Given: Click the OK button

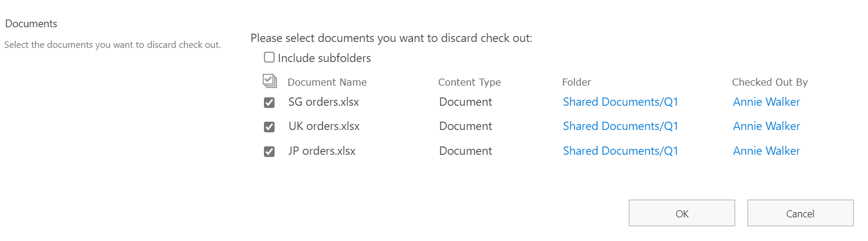Looking at the screenshot, I should coord(681,213).
